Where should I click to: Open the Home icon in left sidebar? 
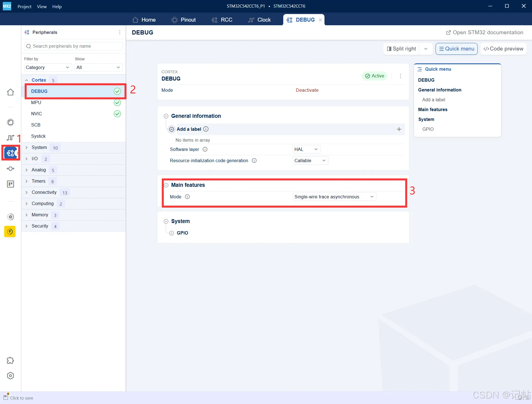pyautogui.click(x=10, y=92)
